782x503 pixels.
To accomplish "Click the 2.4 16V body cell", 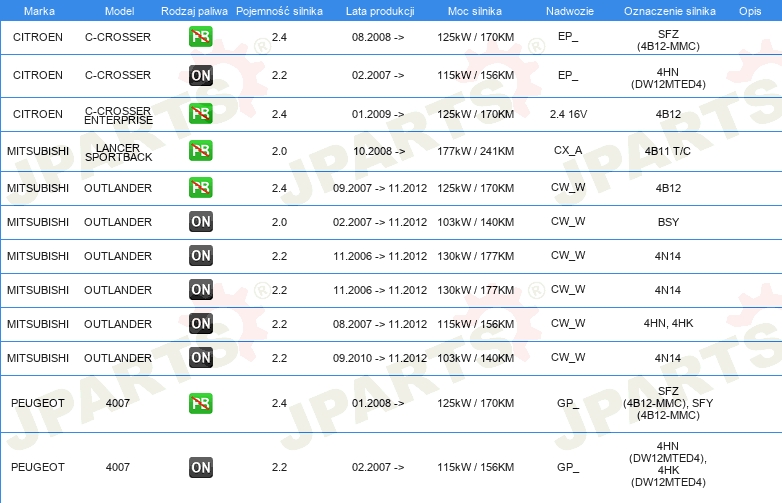I will point(568,114).
